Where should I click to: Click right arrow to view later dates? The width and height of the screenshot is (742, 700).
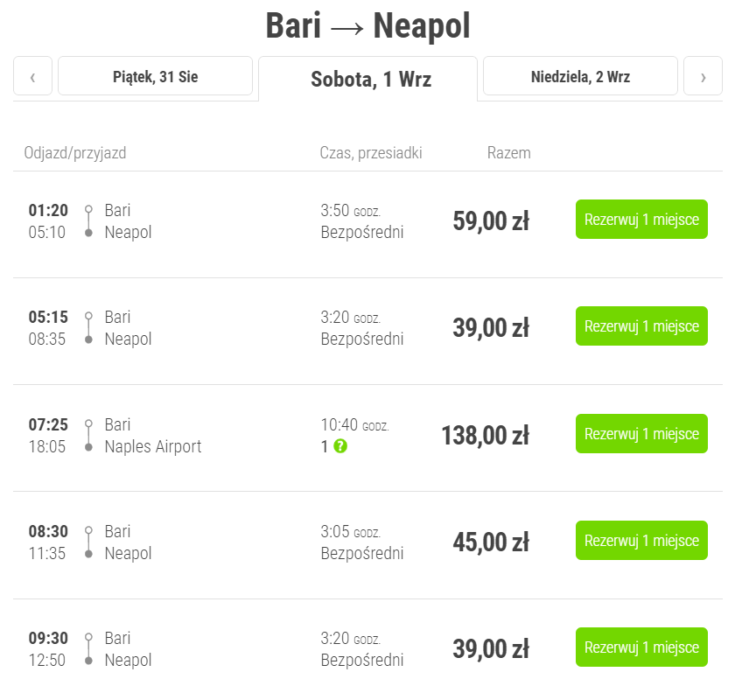pos(703,76)
